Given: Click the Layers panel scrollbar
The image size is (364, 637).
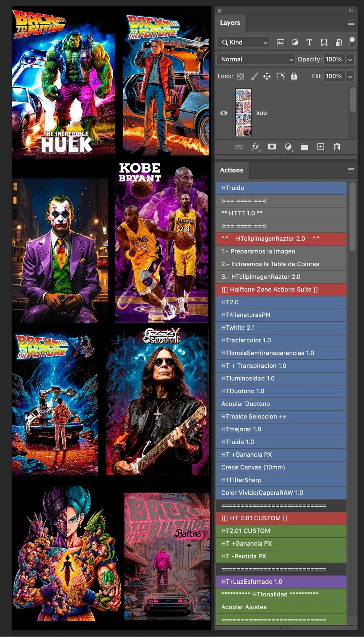Looking at the screenshot, I should (353, 100).
